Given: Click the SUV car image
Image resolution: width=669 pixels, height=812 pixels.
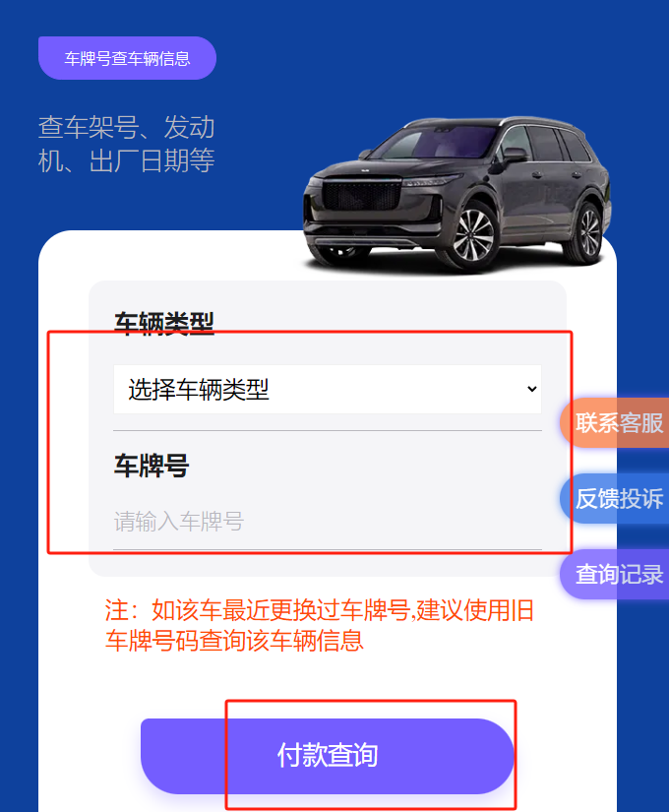Looking at the screenshot, I should pyautogui.click(x=457, y=195).
